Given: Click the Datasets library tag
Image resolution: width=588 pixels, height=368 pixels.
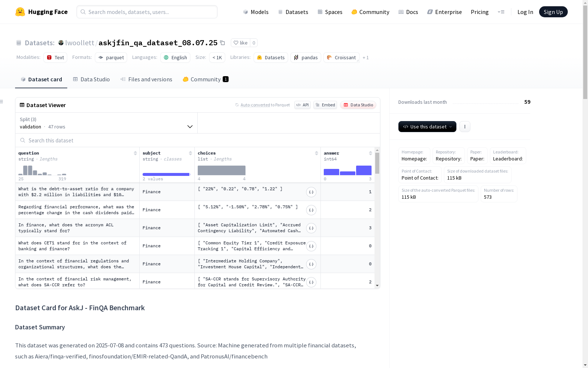Looking at the screenshot, I should coord(271,57).
